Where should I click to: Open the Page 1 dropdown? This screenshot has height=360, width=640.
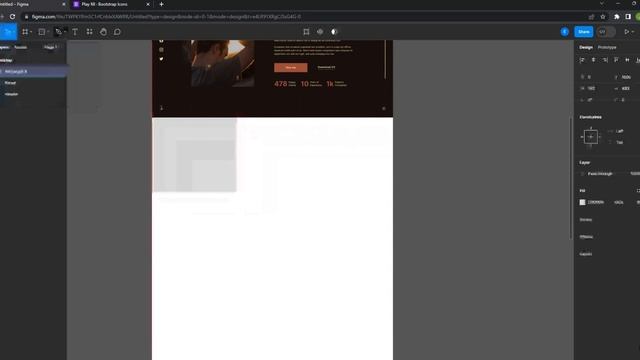tap(51, 47)
